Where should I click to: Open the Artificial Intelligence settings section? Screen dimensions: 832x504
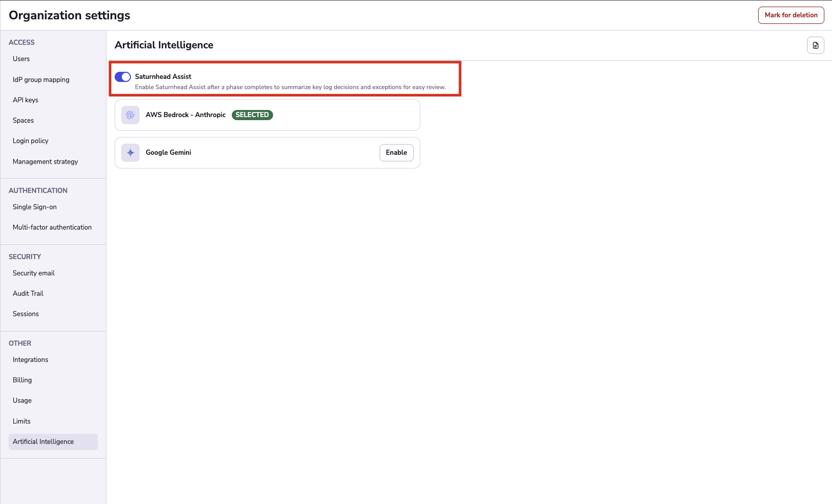(x=43, y=441)
